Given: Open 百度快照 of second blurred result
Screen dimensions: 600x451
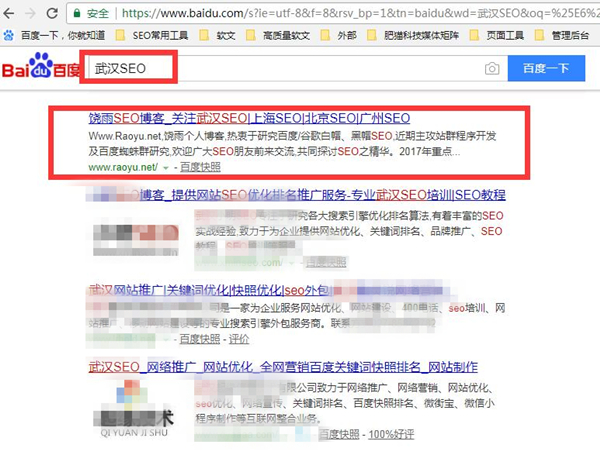Looking at the screenshot, I should click(x=326, y=262).
